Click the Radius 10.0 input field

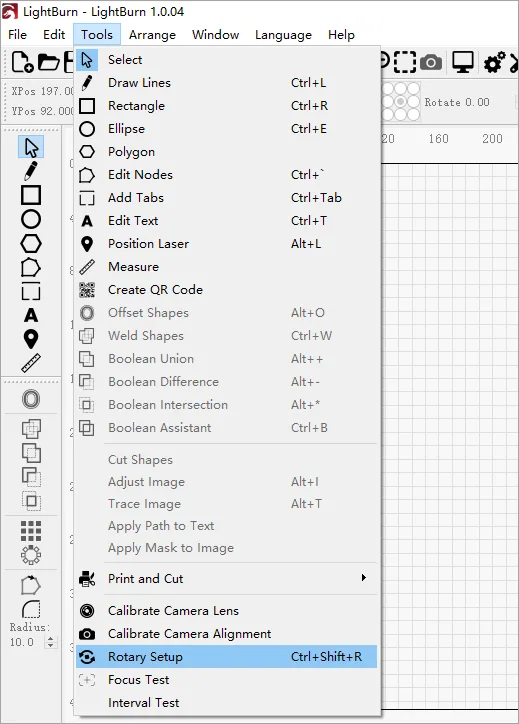27,642
